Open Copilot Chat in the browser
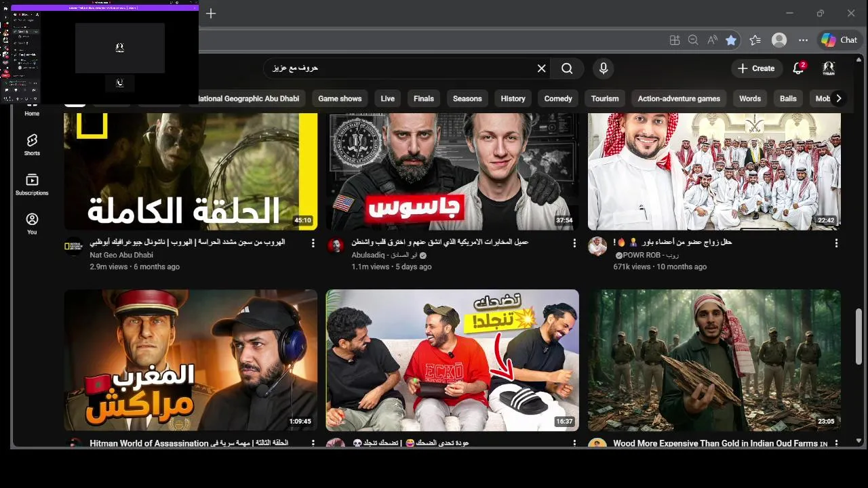The image size is (868, 488). [x=840, y=40]
